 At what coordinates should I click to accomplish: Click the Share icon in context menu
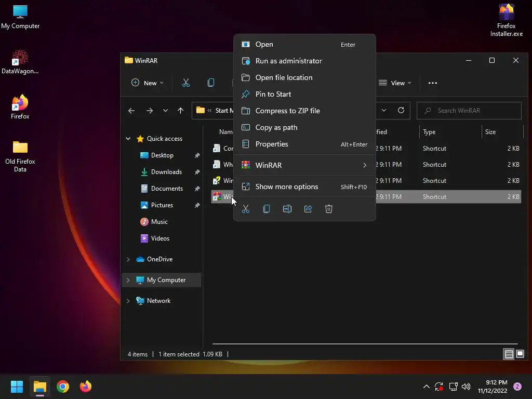(x=308, y=209)
